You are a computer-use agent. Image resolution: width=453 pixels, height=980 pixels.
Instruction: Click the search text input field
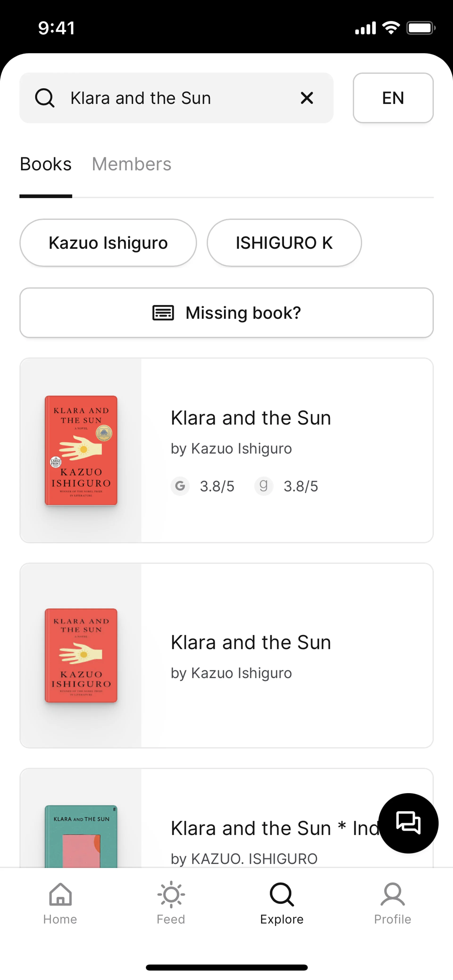coord(175,98)
